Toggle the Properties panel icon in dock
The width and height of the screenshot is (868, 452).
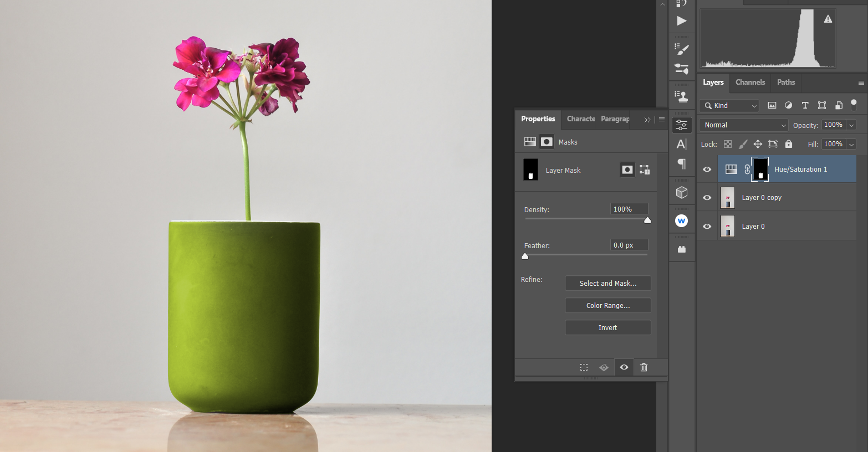(x=682, y=125)
